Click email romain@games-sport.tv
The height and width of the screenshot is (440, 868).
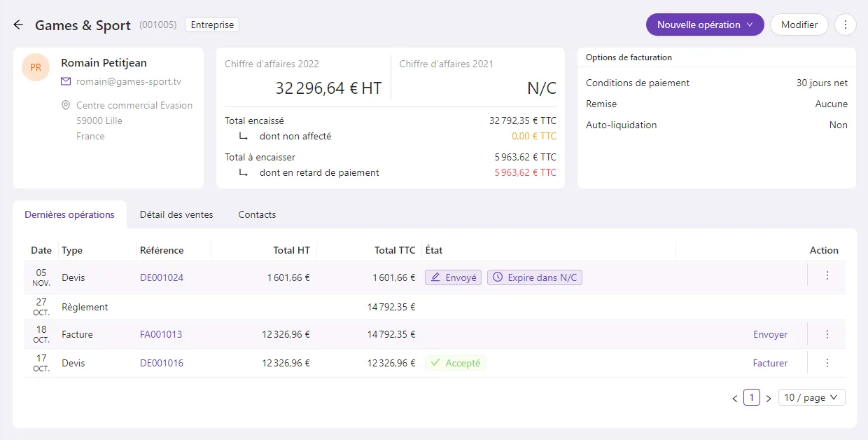[x=129, y=81]
